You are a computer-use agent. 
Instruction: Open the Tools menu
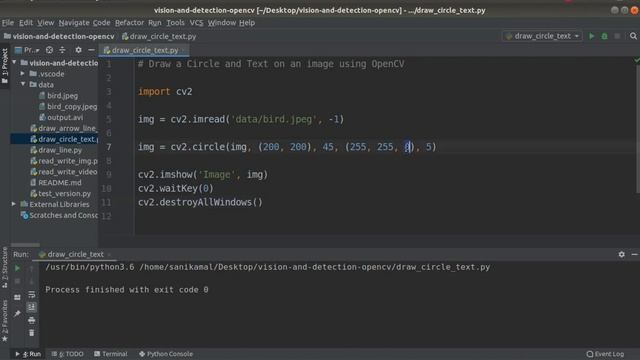(175, 23)
